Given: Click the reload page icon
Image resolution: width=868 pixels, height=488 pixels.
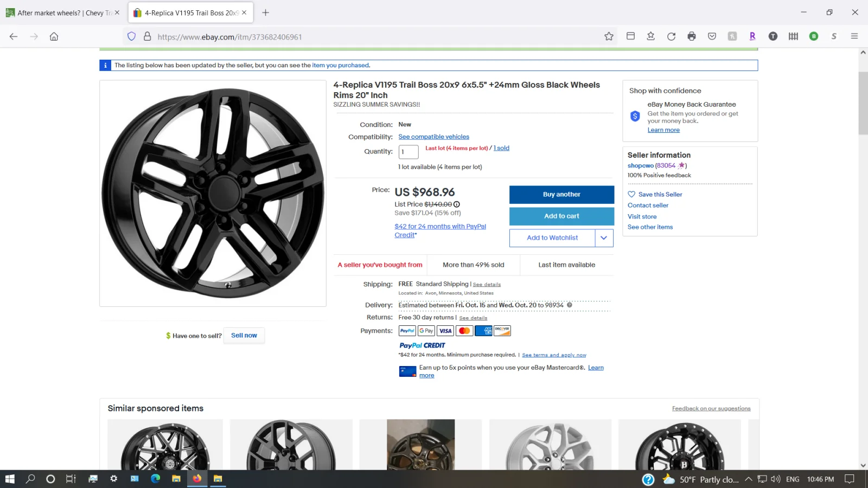Looking at the screenshot, I should pos(672,36).
